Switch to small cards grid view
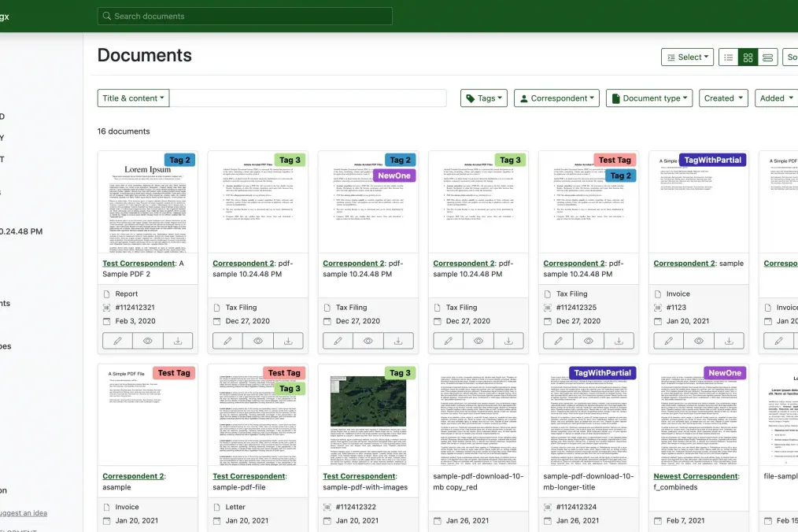The image size is (798, 532). pyautogui.click(x=748, y=57)
